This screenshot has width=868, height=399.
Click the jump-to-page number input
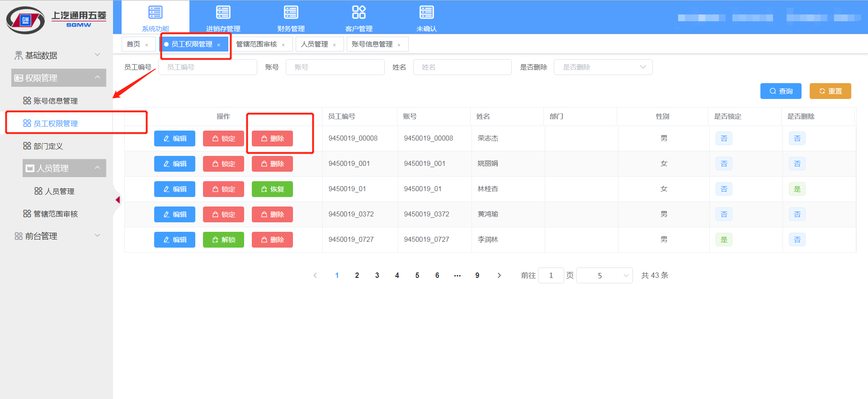[551, 275]
